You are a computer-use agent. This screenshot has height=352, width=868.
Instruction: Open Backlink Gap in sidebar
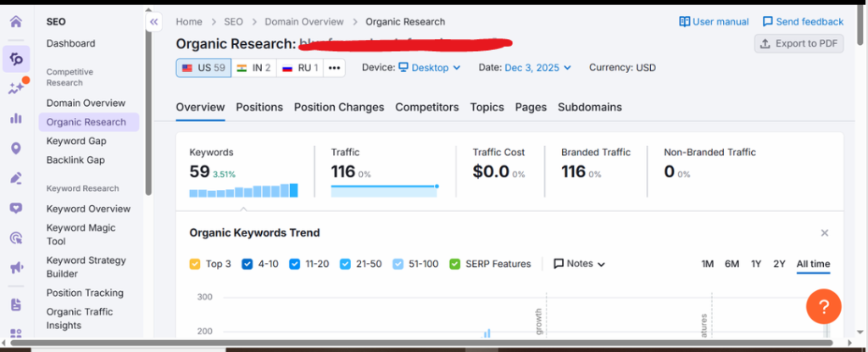point(75,159)
